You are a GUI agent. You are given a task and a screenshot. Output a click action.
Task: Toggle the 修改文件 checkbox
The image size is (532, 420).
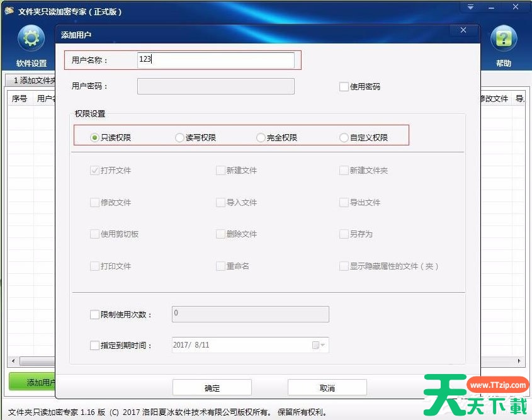point(94,203)
